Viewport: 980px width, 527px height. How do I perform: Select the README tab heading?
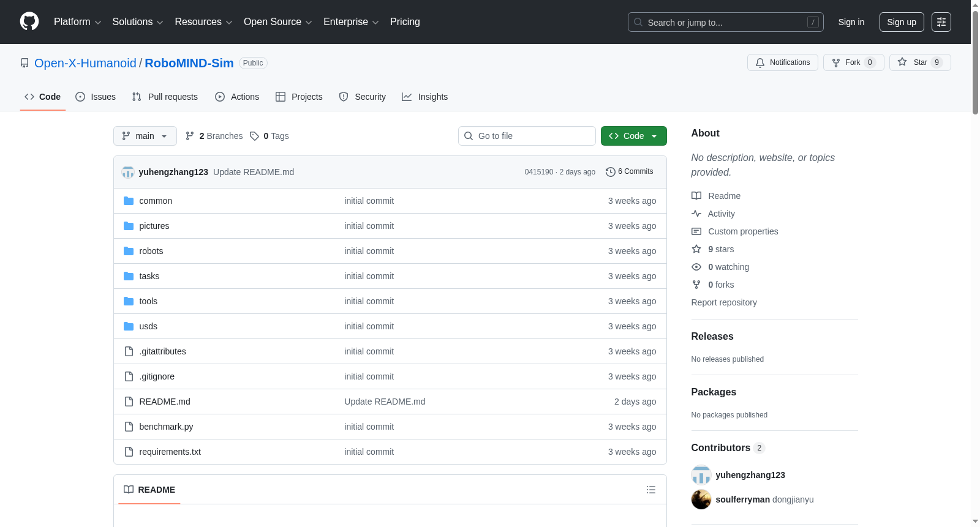[x=149, y=490]
